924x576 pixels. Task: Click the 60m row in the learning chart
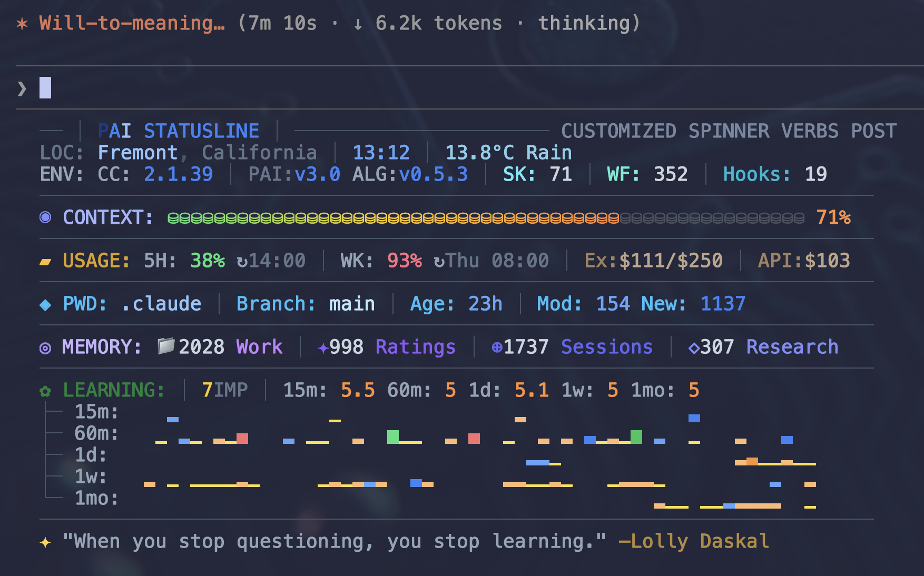pyautogui.click(x=96, y=433)
